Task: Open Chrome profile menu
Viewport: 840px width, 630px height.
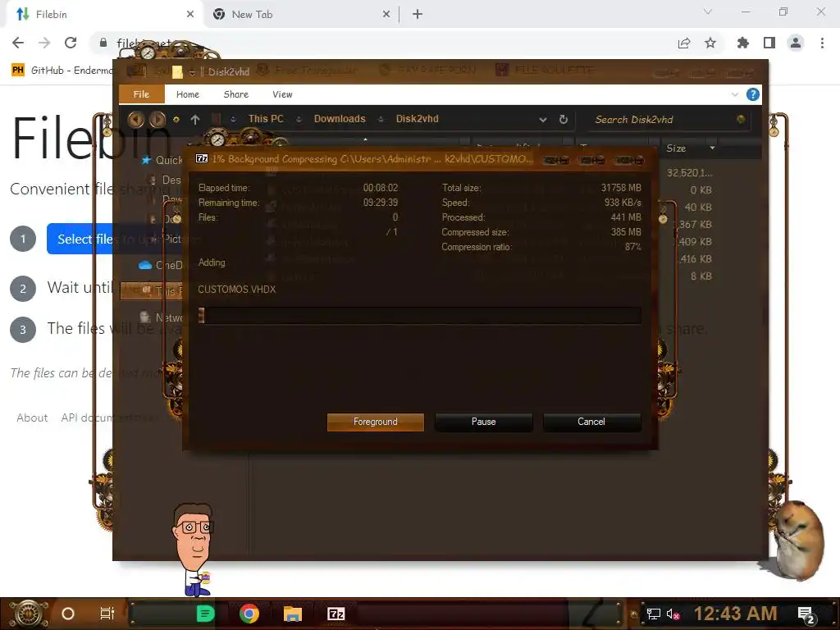Action: tap(796, 43)
